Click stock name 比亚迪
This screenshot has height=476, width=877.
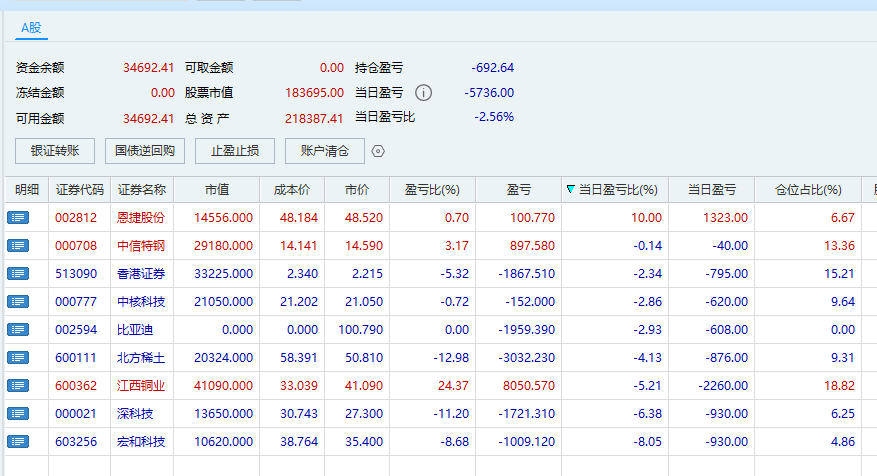pyautogui.click(x=135, y=329)
